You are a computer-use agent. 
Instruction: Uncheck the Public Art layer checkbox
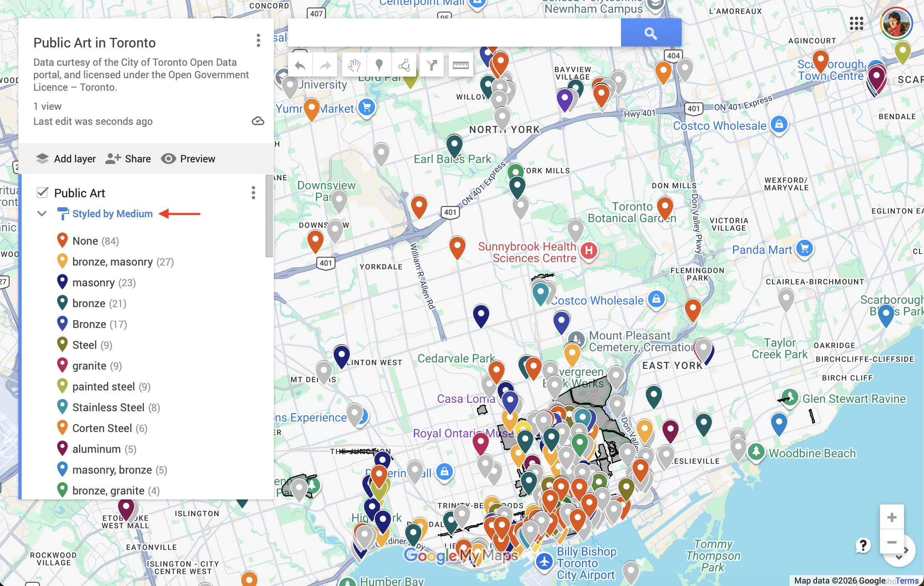[x=42, y=193]
